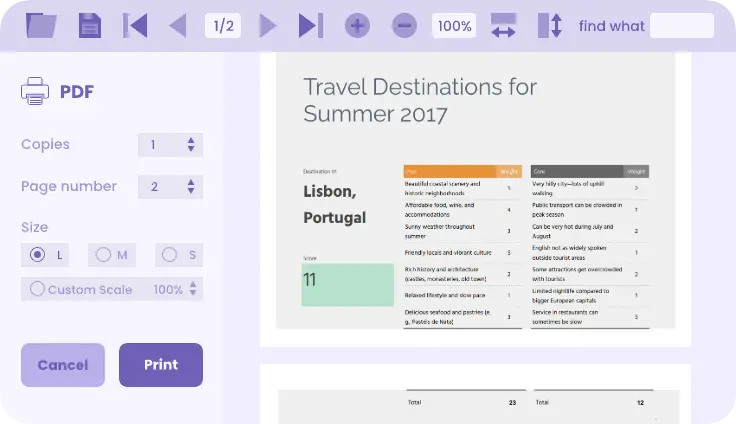This screenshot has height=424, width=736.
Task: Save document using the floppy disk icon
Action: coord(90,25)
